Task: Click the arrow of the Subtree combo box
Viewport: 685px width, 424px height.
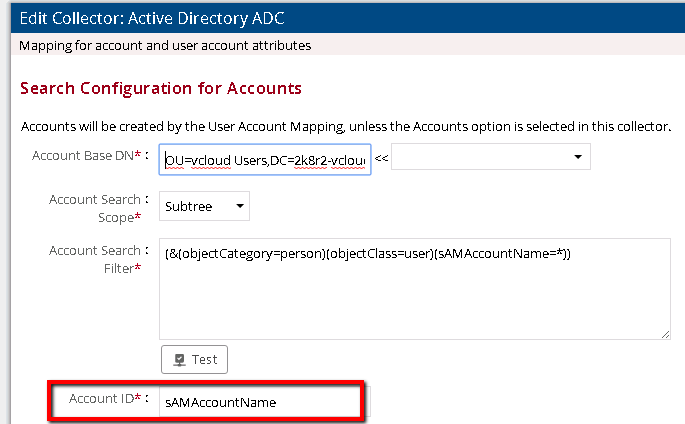Action: click(239, 207)
